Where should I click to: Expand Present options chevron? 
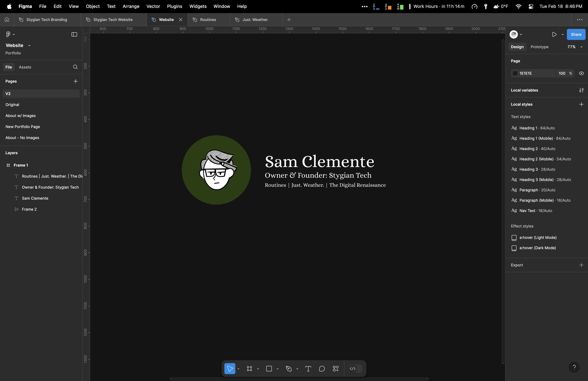563,34
